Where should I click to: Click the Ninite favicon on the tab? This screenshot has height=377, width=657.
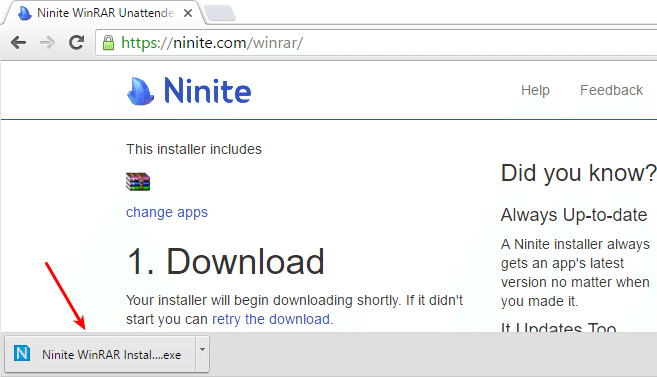25,13
